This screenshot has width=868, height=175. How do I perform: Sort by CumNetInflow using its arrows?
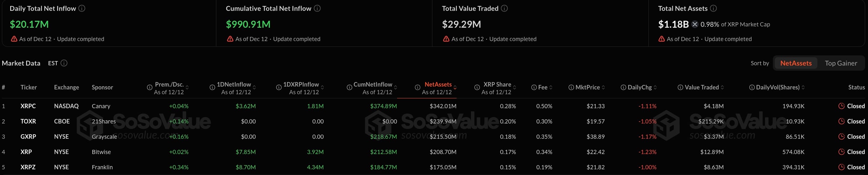click(x=395, y=88)
